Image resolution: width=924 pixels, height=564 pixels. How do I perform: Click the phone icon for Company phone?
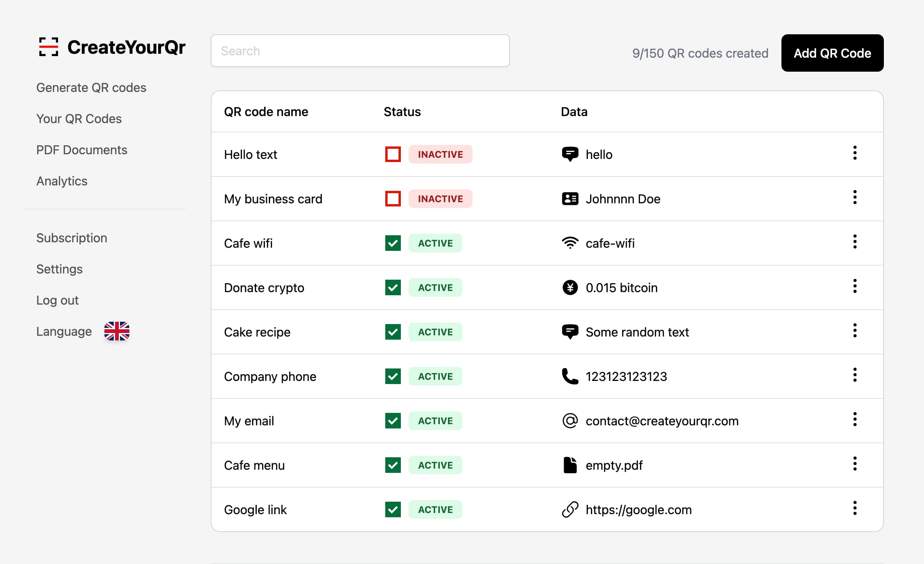tap(569, 377)
